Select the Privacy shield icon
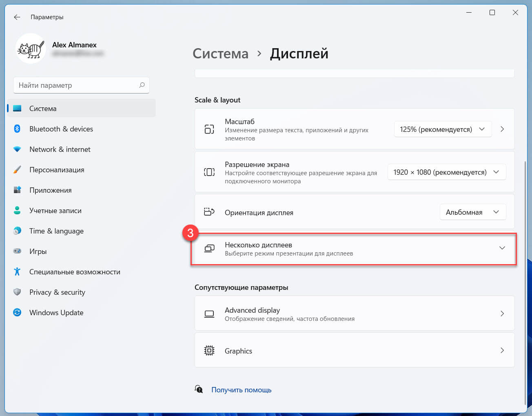Screen dimensions: 532x416 pos(17,292)
